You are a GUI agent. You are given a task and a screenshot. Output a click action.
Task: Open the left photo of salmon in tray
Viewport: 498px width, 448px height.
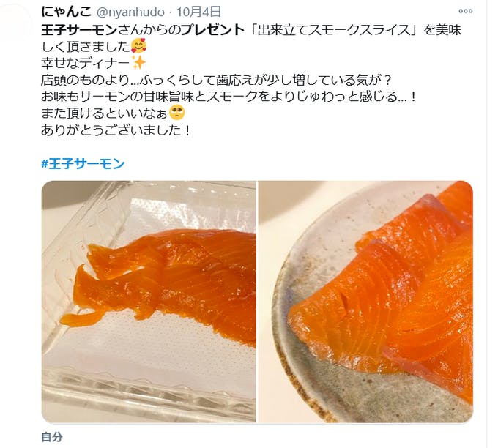[149, 302]
